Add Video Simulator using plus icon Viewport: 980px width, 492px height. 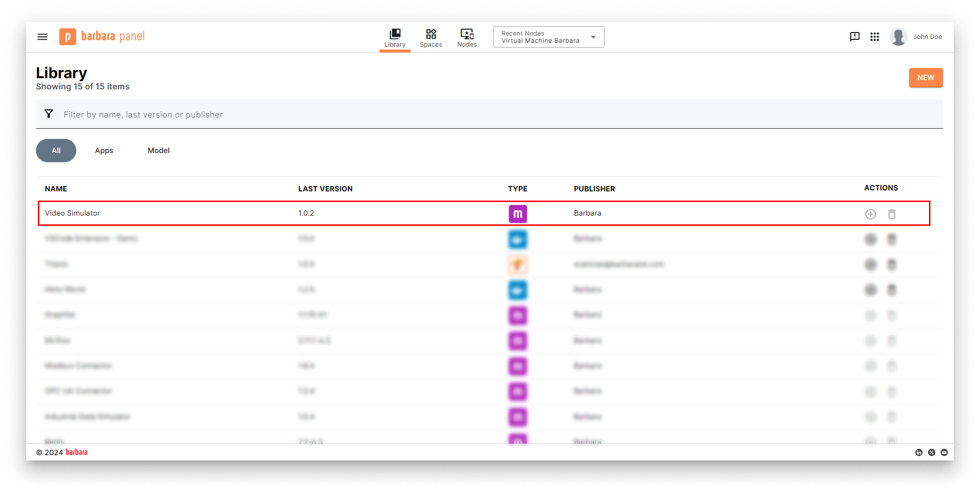[870, 214]
